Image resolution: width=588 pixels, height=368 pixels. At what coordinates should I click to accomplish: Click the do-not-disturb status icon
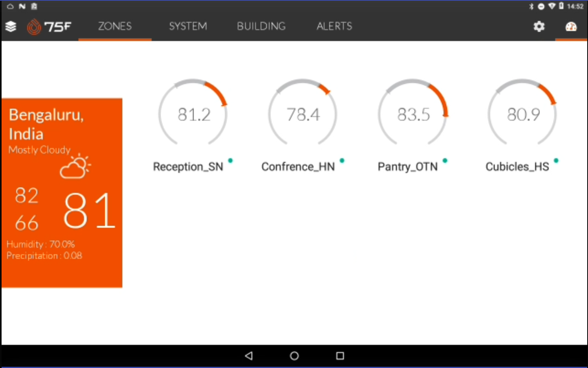point(541,6)
